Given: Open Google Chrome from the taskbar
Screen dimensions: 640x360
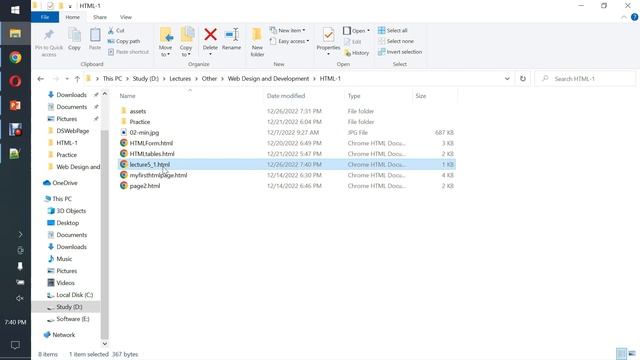Looking at the screenshot, I should pos(15,58).
